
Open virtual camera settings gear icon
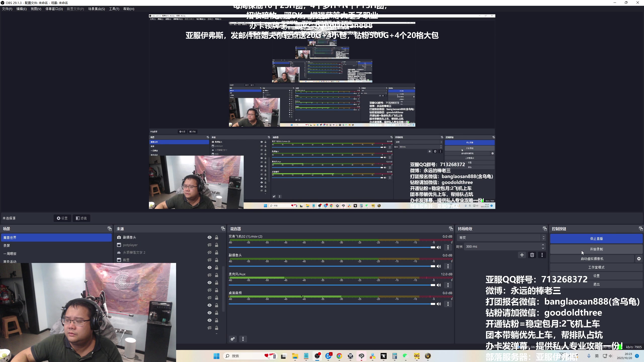click(639, 258)
